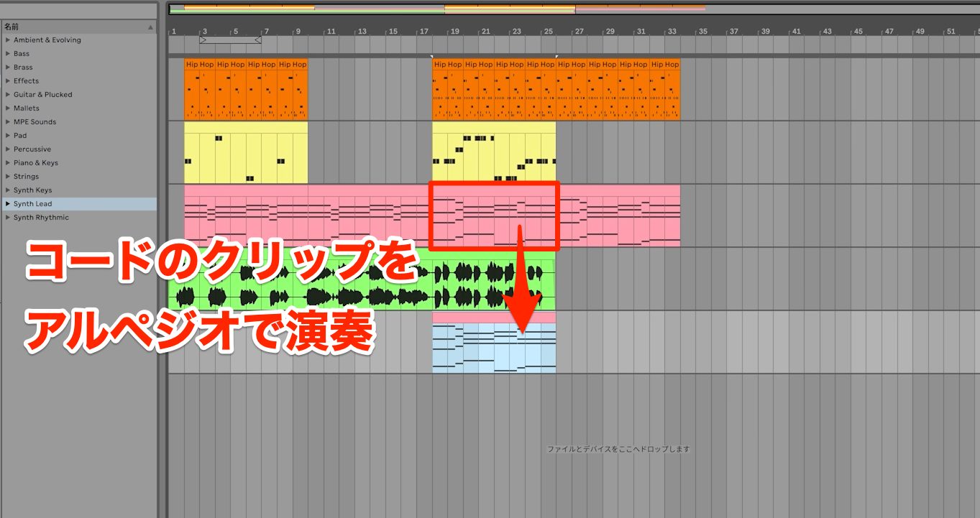Click bar 35 in the timeline ruler
This screenshot has width=980, height=518.
pos(703,32)
